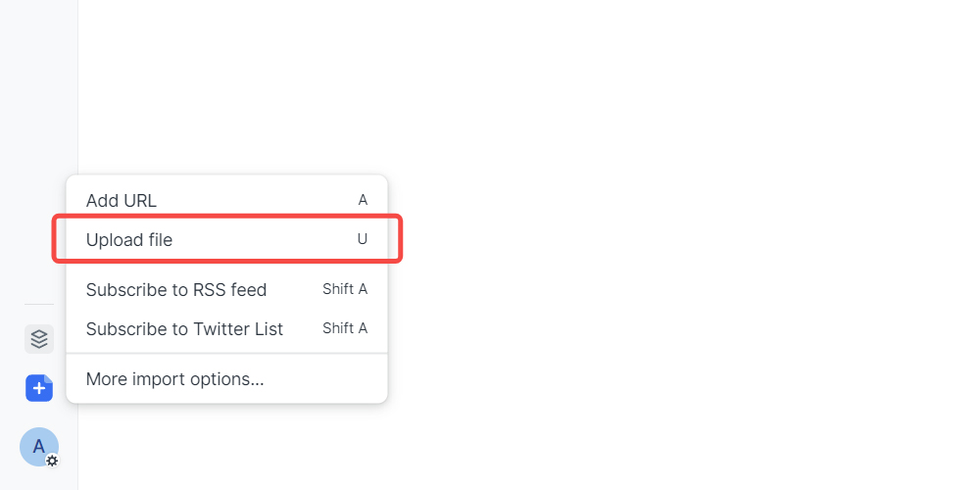Click the blue plus add-document icon
980x490 pixels.
(x=39, y=388)
